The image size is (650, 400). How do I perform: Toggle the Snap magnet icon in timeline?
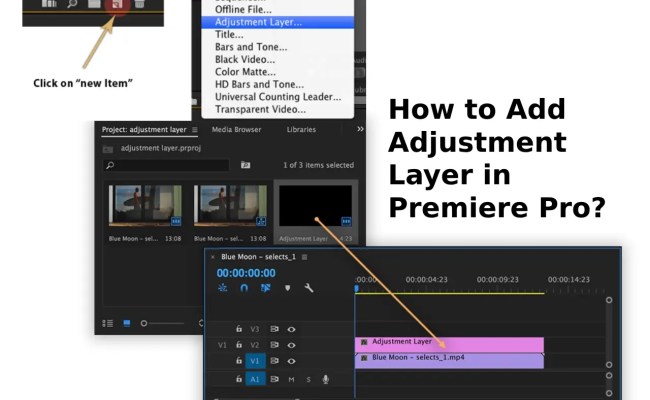[x=244, y=288]
